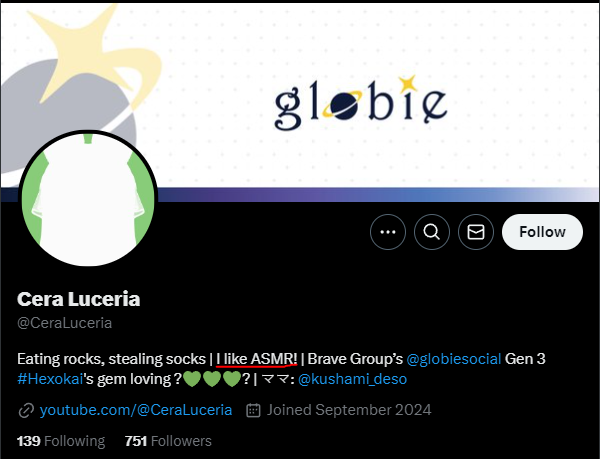Click the Joined September 2024 text
This screenshot has height=459, width=600.
coord(349,410)
